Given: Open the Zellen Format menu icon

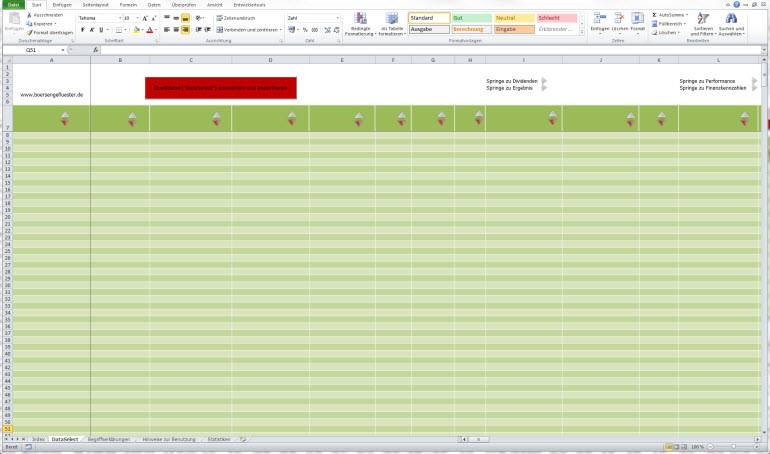Looking at the screenshot, I should (637, 19).
